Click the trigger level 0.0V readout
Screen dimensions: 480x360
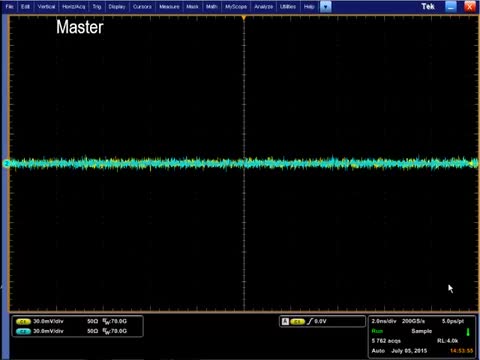320,321
